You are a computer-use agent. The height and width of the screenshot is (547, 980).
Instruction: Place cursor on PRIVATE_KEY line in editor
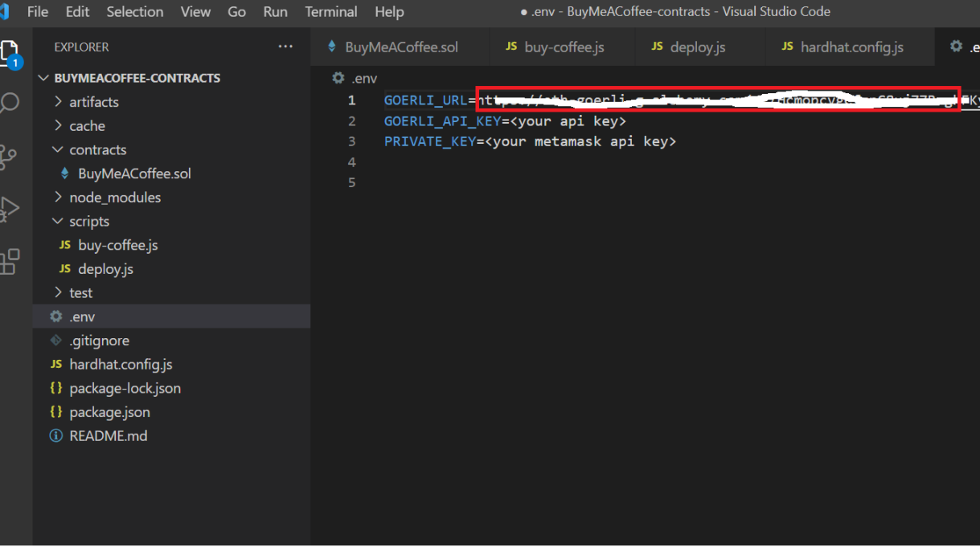pos(531,141)
